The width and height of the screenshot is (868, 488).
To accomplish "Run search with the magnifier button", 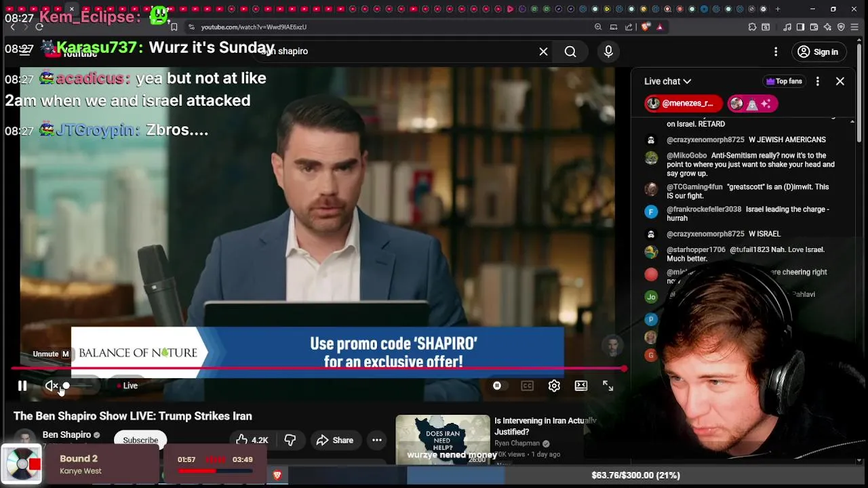I will (570, 52).
